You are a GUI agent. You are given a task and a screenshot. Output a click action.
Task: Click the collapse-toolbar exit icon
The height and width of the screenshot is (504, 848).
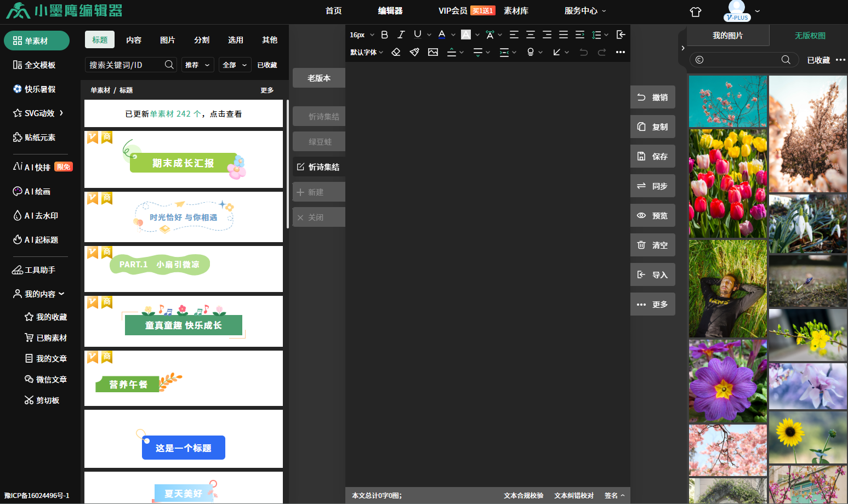click(621, 35)
